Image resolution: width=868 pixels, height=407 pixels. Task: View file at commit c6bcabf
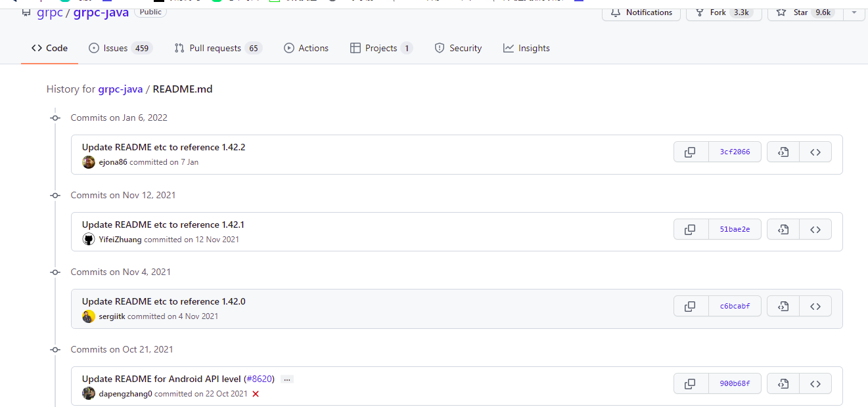[x=783, y=307]
